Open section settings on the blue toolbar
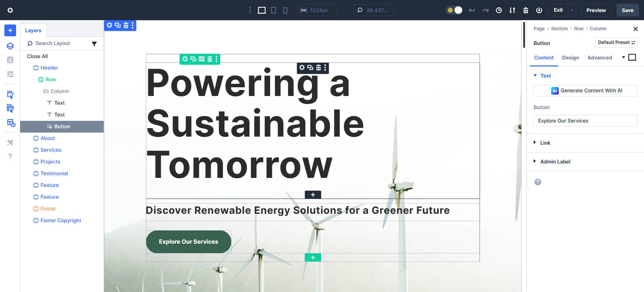 click(109, 25)
